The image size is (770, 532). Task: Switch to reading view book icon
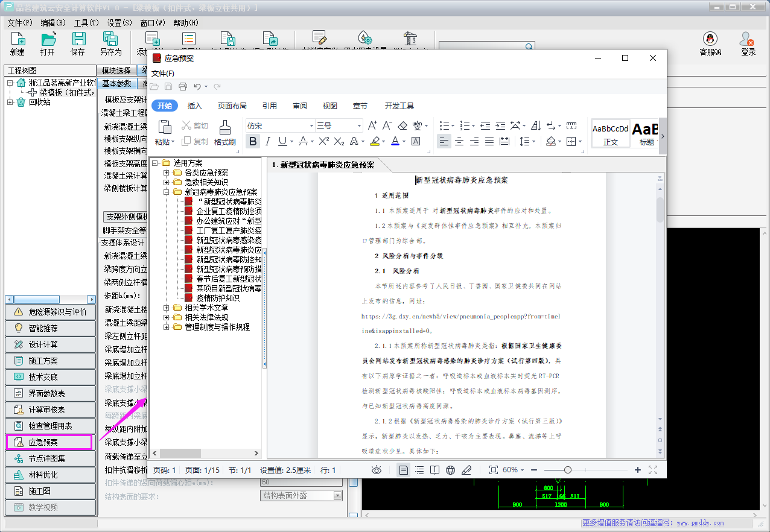[434, 470]
